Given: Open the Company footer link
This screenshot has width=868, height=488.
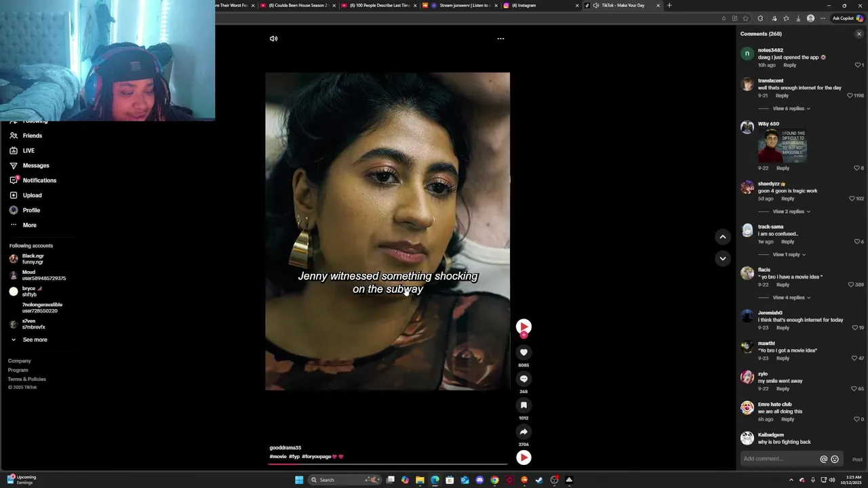Looking at the screenshot, I should click(19, 361).
